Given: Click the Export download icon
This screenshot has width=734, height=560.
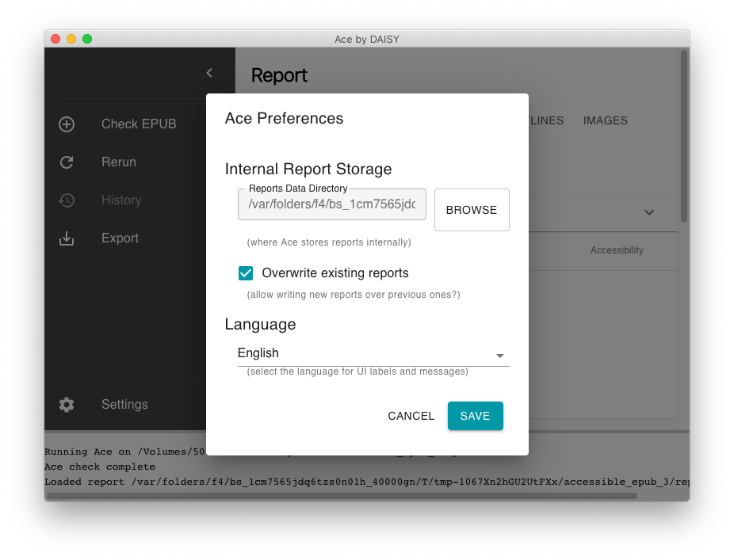Looking at the screenshot, I should [67, 238].
